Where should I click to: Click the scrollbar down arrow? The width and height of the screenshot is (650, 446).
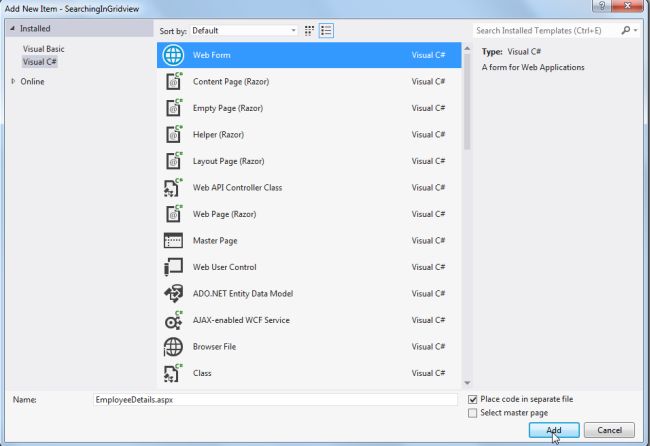tap(467, 383)
